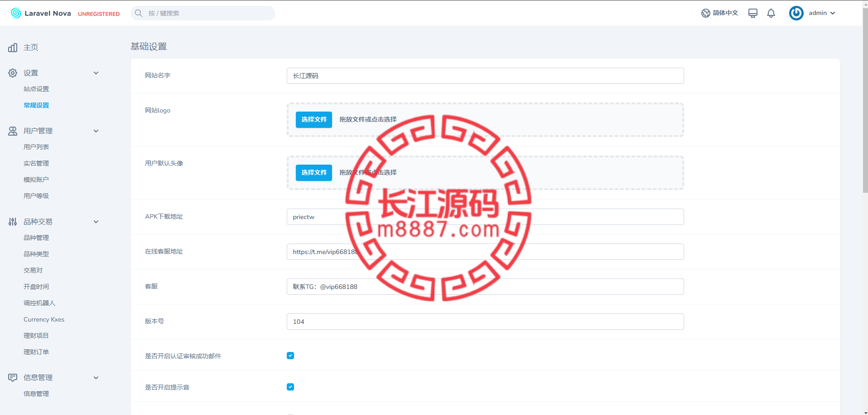
Task: Collapse the 品种交易 section chevron
Action: 96,222
